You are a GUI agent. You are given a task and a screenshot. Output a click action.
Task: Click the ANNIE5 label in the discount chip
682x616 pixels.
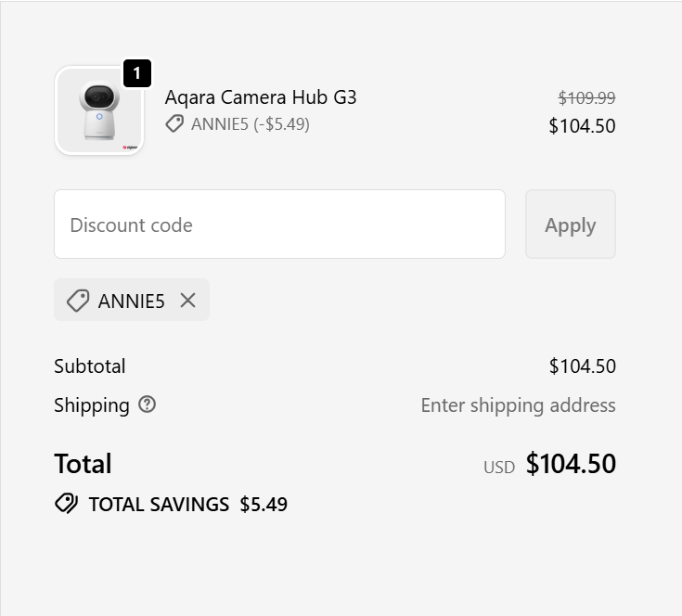point(131,301)
